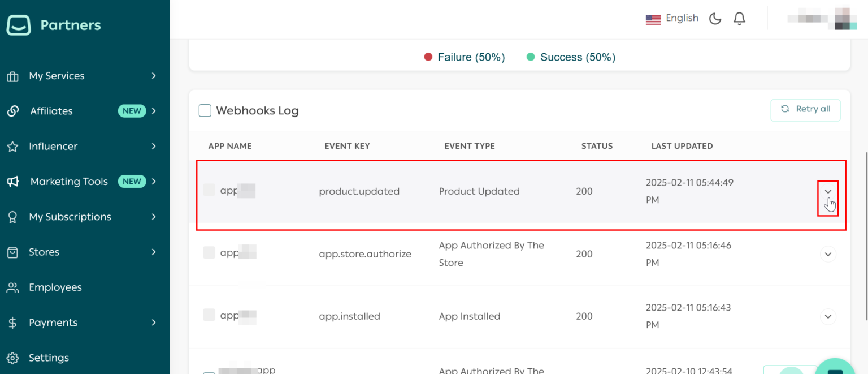
Task: Click the EVENT KEY column header
Action: (347, 146)
